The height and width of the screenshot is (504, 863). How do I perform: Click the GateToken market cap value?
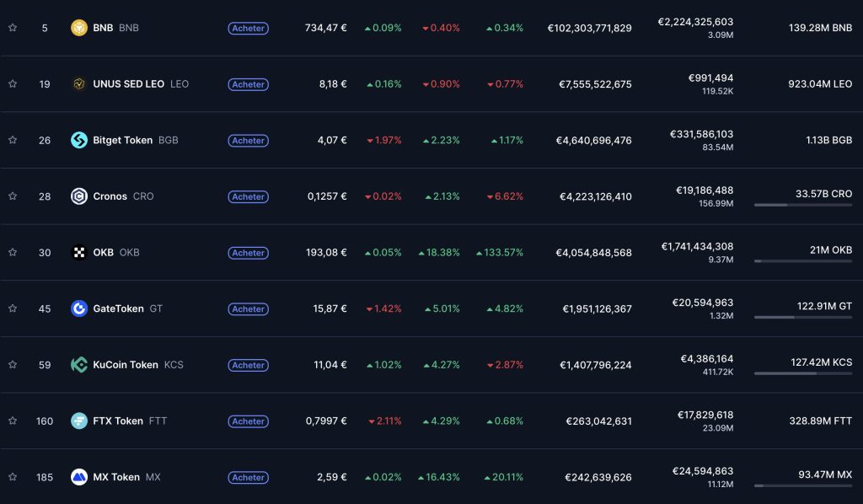[597, 309]
